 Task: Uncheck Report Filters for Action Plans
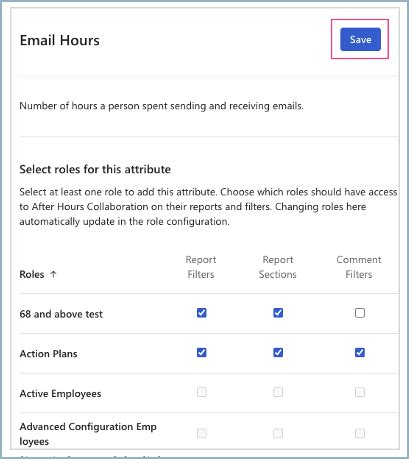[201, 352]
